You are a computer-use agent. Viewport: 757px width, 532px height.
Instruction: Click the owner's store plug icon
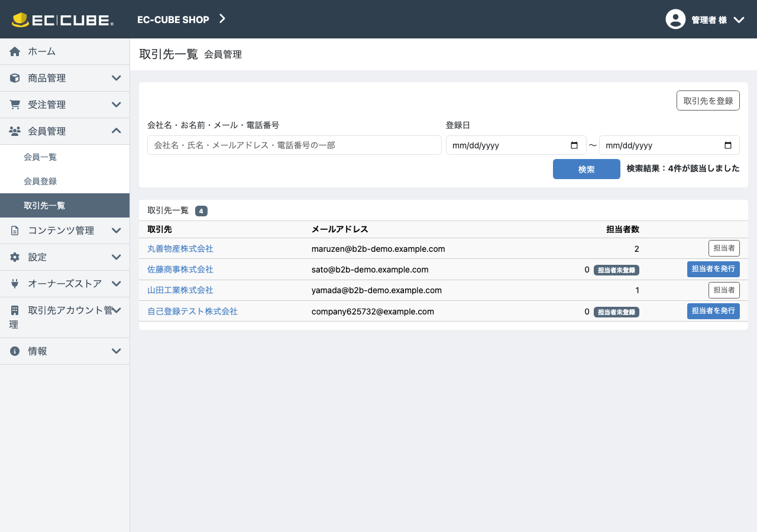click(x=15, y=284)
